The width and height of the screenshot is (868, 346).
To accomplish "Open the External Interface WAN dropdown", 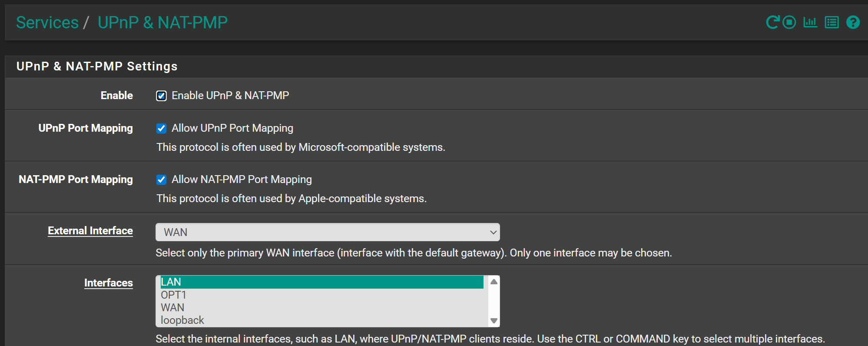I will point(328,232).
